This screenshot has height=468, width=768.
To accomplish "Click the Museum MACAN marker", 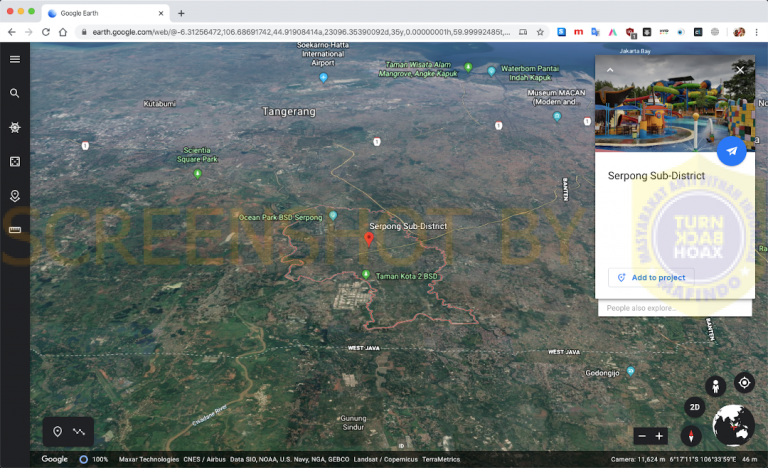I will click(557, 117).
